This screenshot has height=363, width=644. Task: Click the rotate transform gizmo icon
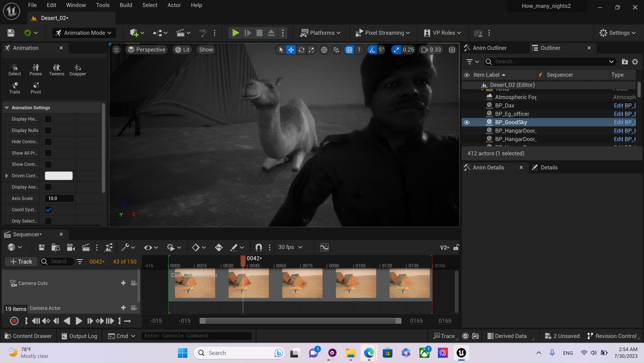click(x=302, y=50)
